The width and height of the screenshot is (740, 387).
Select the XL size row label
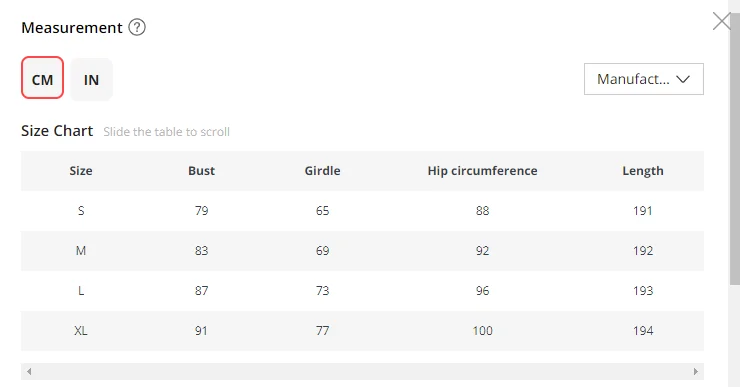tap(81, 330)
